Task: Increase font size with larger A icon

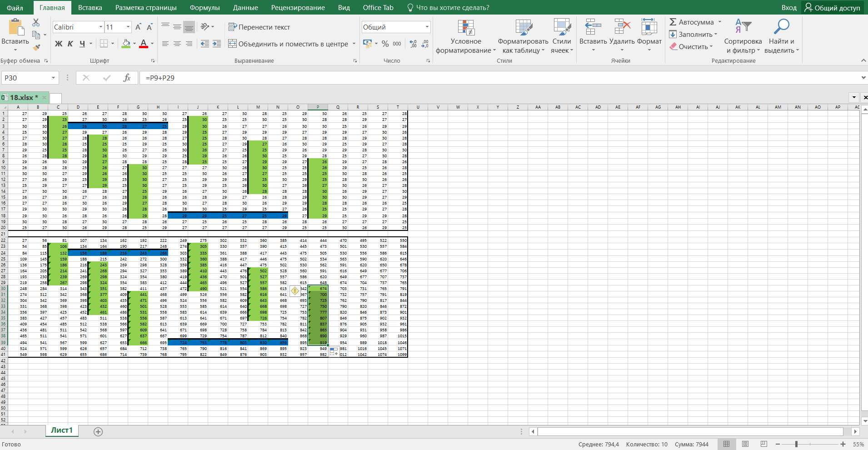Action: coord(138,27)
